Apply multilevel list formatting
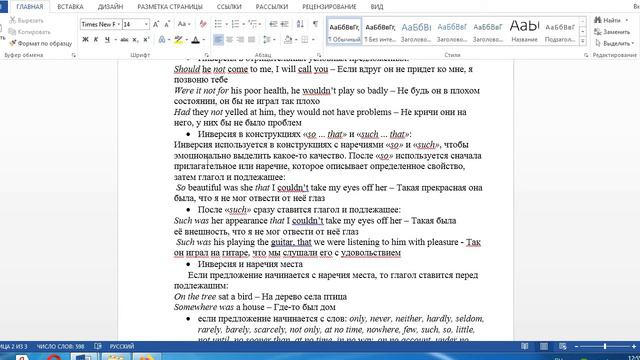 [x=252, y=24]
